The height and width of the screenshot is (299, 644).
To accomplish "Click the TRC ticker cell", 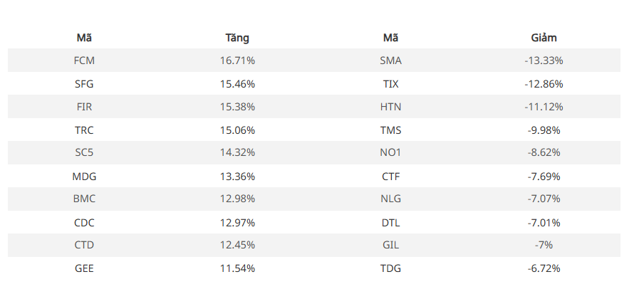I will [84, 130].
